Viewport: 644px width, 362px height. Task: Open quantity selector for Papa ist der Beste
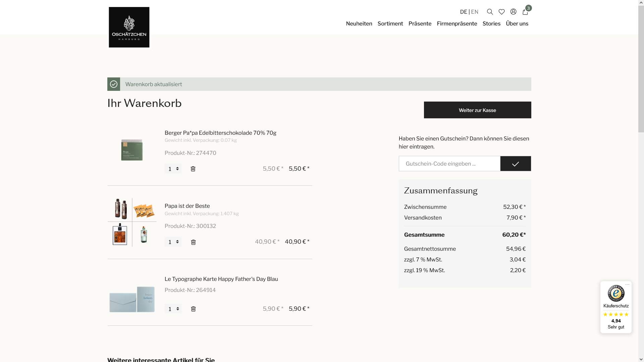click(x=173, y=242)
